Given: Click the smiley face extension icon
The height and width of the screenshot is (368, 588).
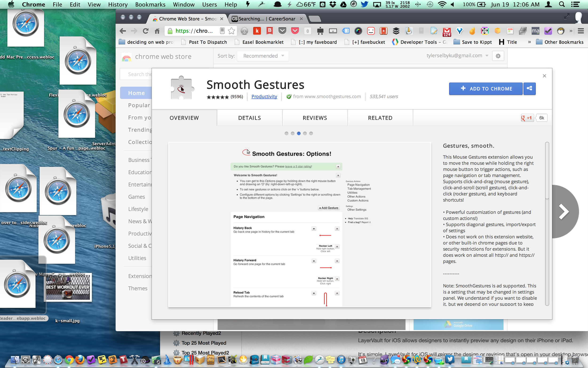Looking at the screenshot, I should [371, 31].
